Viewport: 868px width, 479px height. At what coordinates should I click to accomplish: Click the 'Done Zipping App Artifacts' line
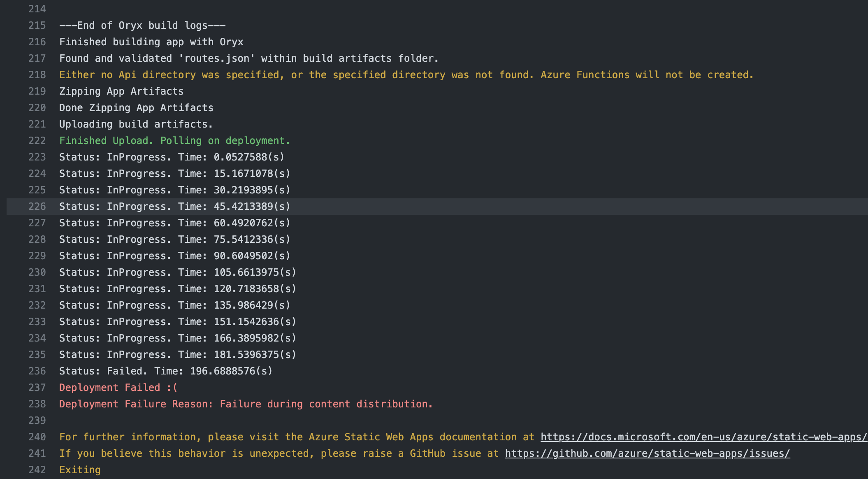click(x=136, y=107)
